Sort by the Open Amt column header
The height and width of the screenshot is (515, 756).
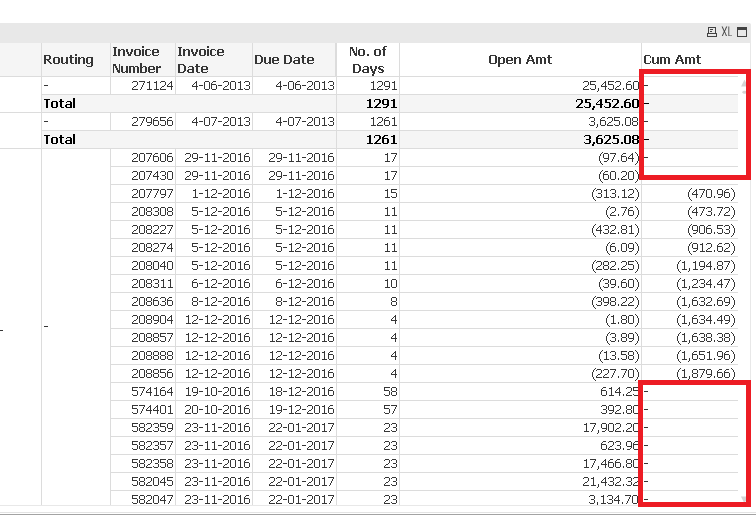(520, 60)
